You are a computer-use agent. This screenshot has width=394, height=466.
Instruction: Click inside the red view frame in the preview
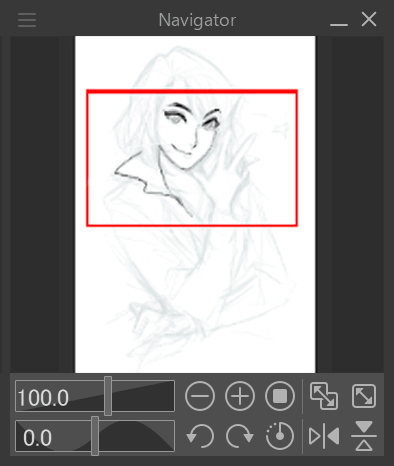(x=192, y=158)
